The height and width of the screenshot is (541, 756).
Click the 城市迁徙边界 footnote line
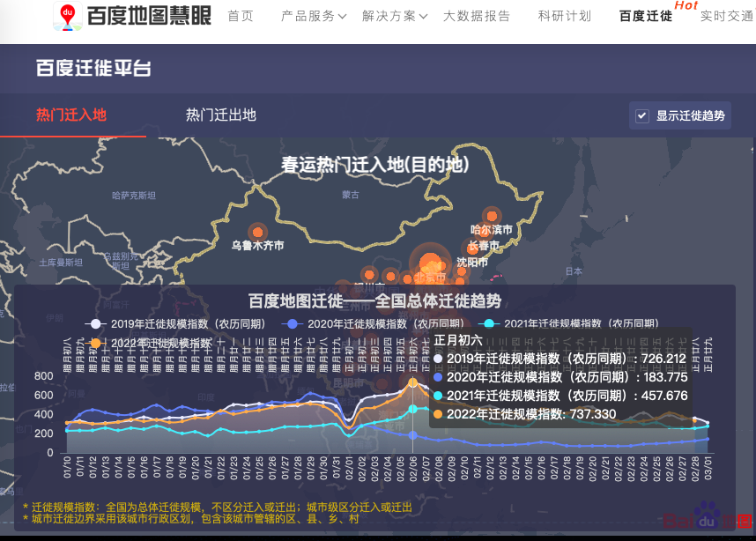191,519
